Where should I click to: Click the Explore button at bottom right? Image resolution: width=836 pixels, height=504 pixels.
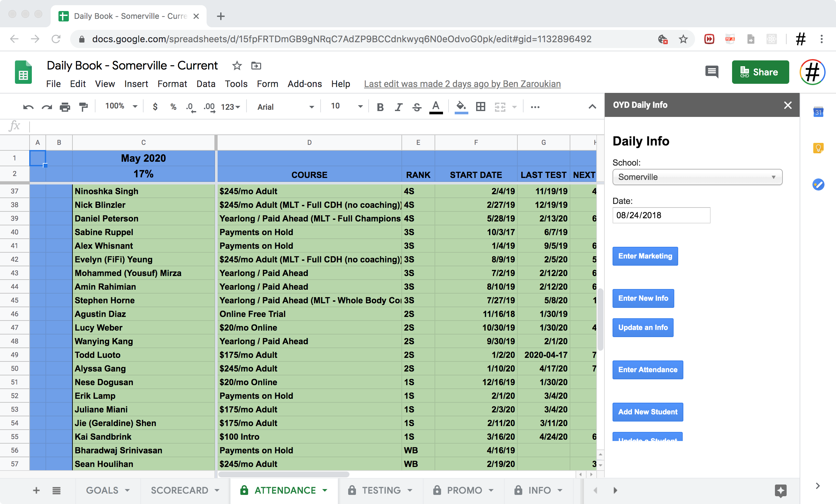tap(780, 490)
